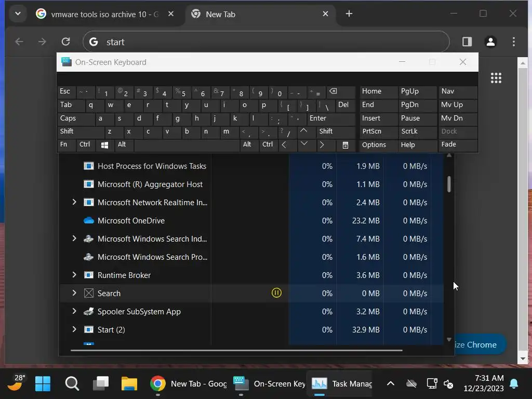Switch to On-Screen Keyboard taskbar item
The image size is (532, 399).
click(x=270, y=384)
